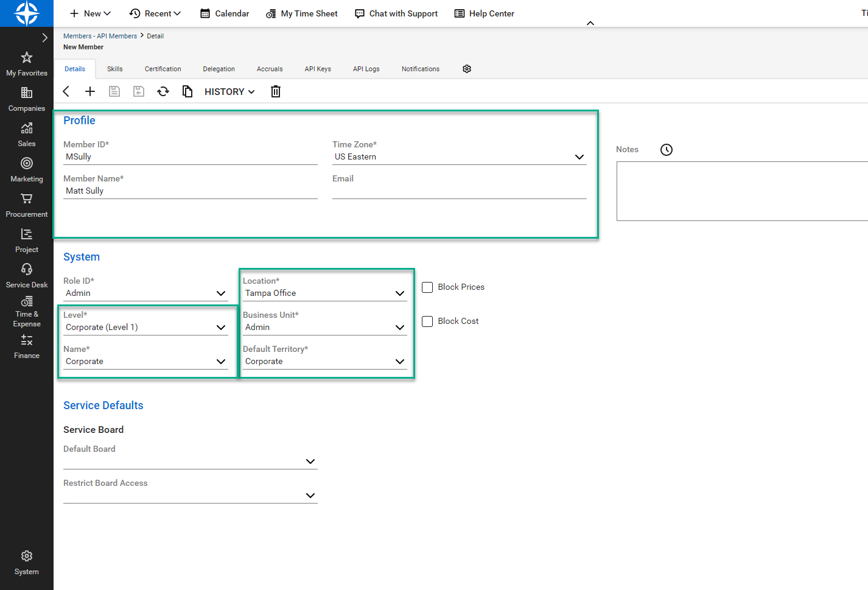Click the trash delete icon in toolbar
The height and width of the screenshot is (590, 868).
pyautogui.click(x=276, y=91)
